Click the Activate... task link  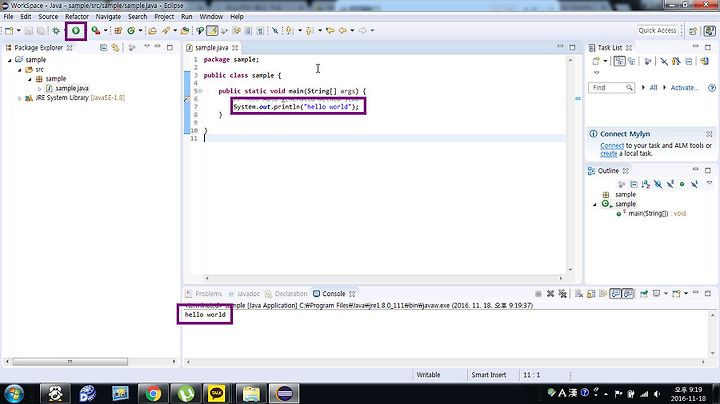pos(684,88)
